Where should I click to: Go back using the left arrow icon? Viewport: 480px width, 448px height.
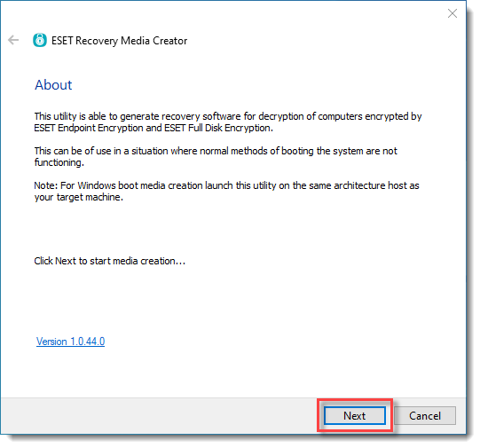pos(13,40)
